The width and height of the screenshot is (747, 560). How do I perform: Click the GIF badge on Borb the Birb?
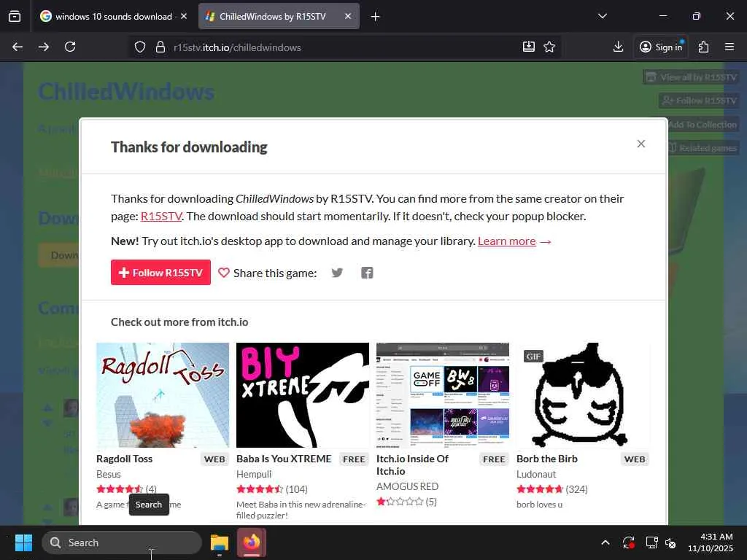pyautogui.click(x=533, y=356)
